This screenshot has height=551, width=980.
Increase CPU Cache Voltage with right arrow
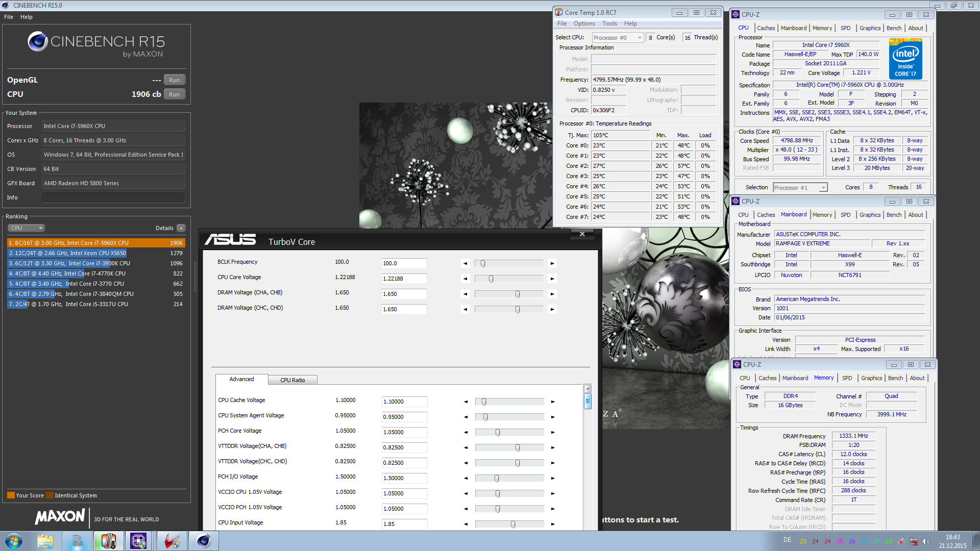coord(553,402)
